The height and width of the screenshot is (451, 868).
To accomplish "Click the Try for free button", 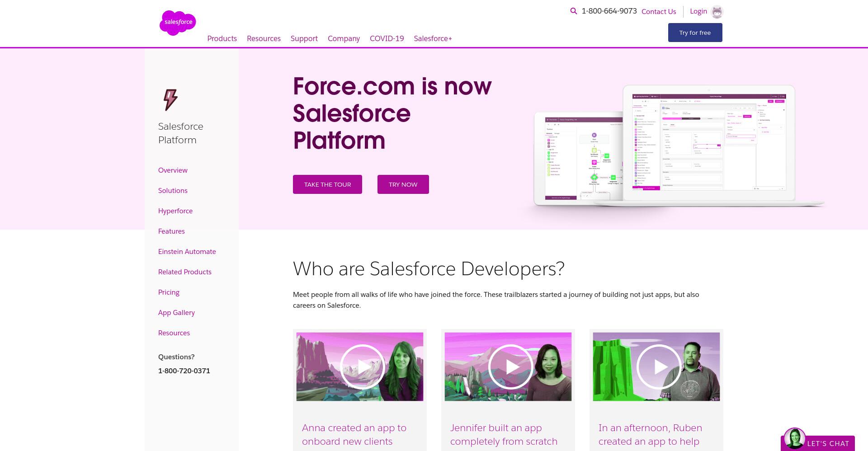I will [x=695, y=33].
